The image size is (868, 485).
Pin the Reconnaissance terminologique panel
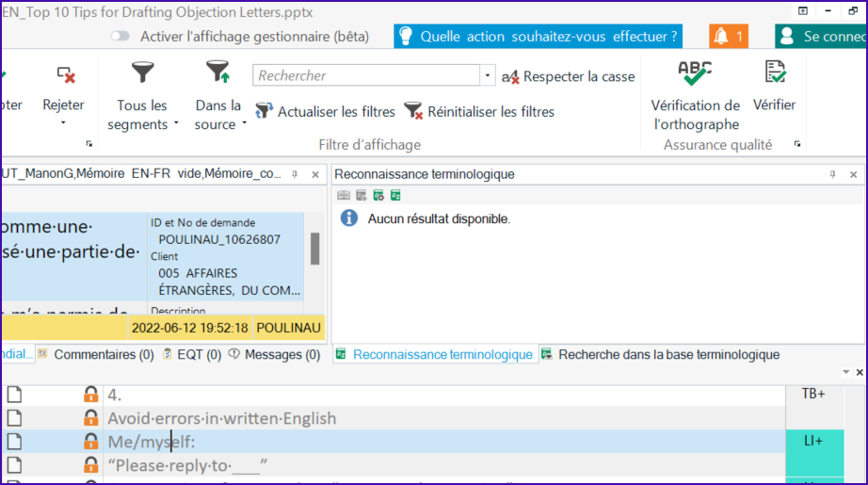click(832, 174)
